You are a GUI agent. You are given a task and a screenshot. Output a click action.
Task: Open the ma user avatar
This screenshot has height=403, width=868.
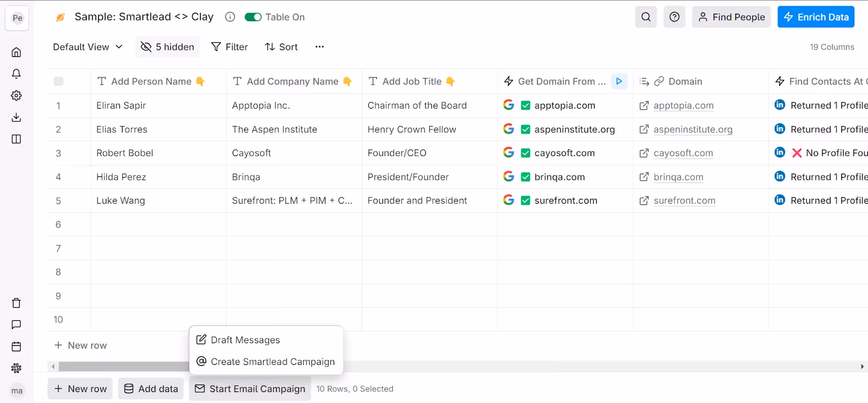[17, 391]
